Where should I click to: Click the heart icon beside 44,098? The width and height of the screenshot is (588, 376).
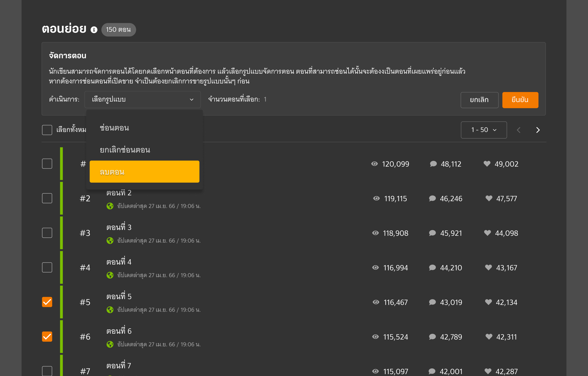click(488, 233)
